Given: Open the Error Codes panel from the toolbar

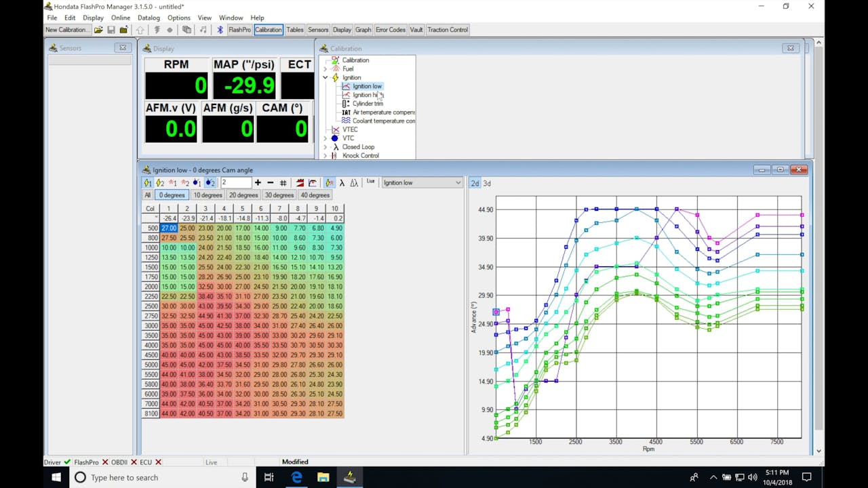Looking at the screenshot, I should click(x=390, y=29).
